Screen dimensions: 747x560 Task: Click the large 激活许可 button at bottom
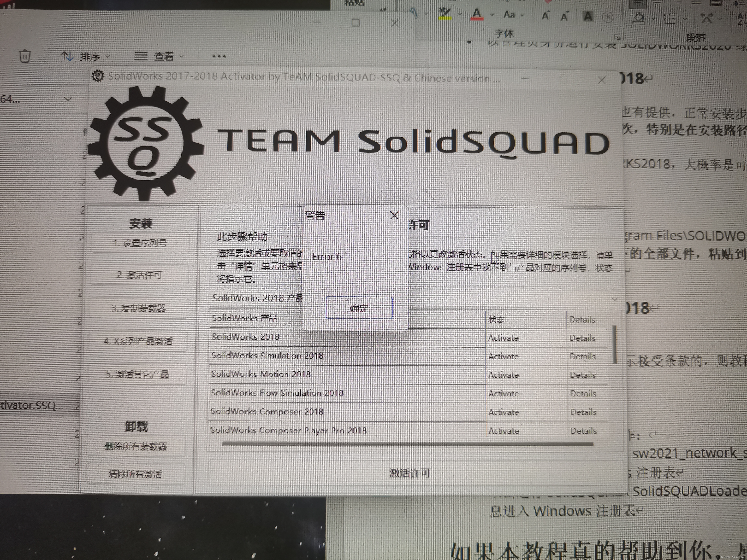tap(409, 473)
